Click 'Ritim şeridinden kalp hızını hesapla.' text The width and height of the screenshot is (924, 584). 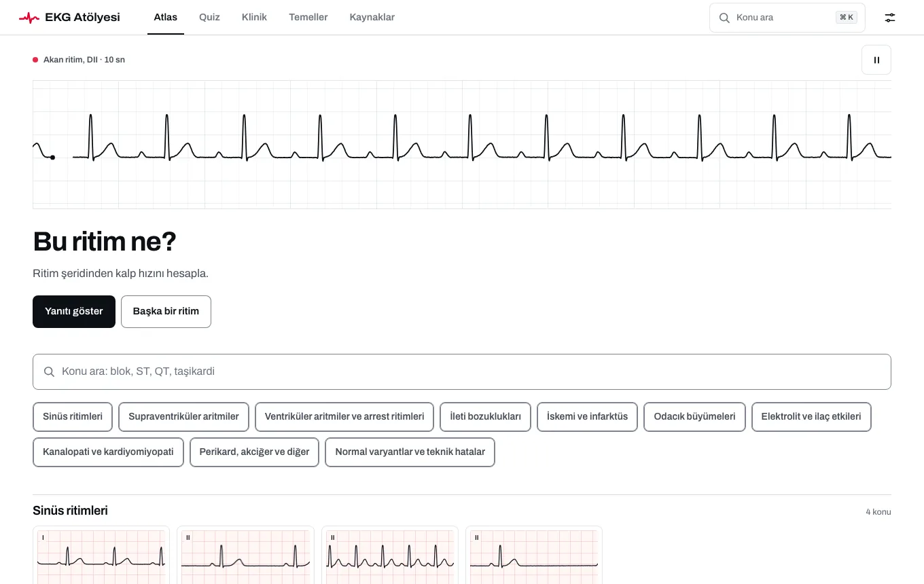pyautogui.click(x=120, y=274)
